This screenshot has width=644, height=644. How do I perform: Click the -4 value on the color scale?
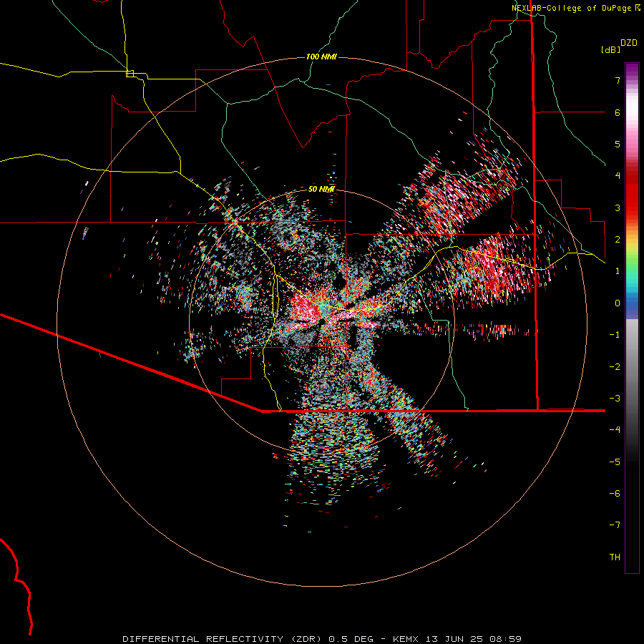point(615,430)
